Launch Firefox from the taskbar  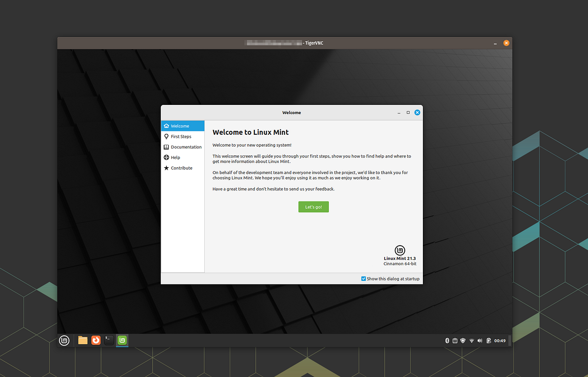coord(96,340)
